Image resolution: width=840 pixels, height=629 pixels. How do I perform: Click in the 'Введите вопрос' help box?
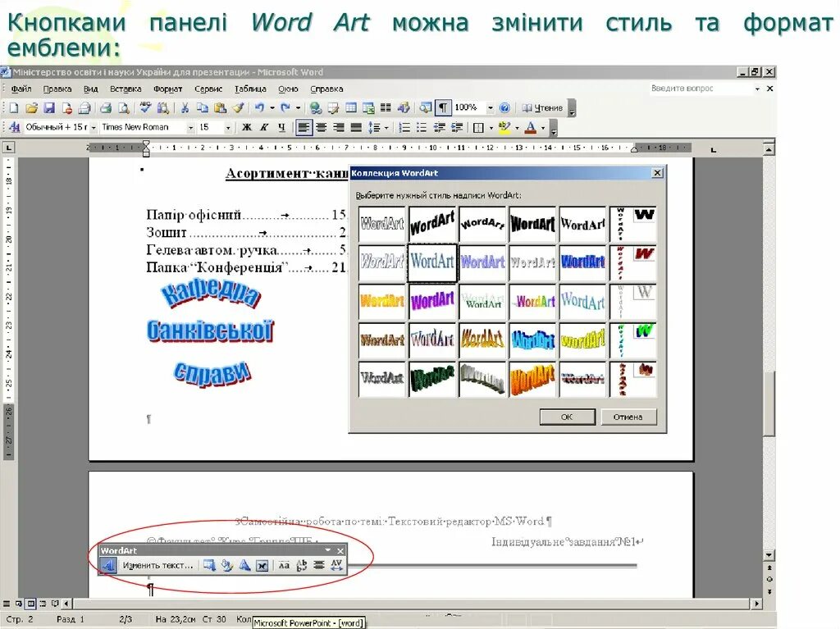click(x=701, y=89)
